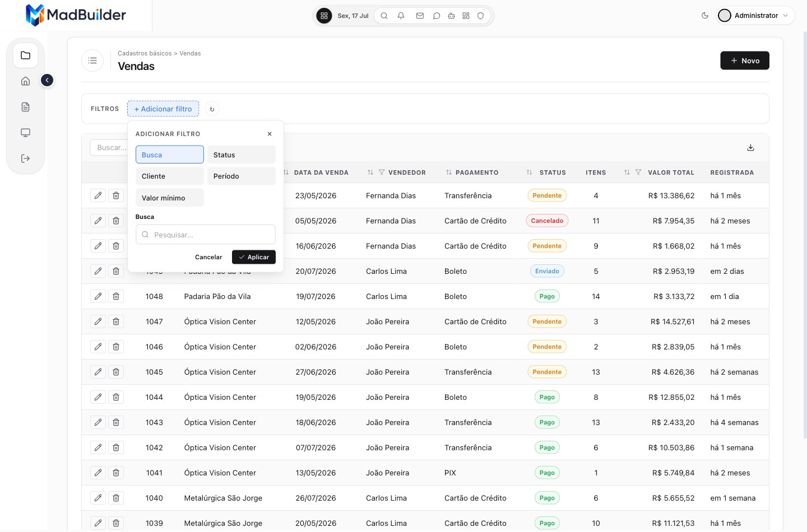Click the Enviado status badge

pos(547,271)
